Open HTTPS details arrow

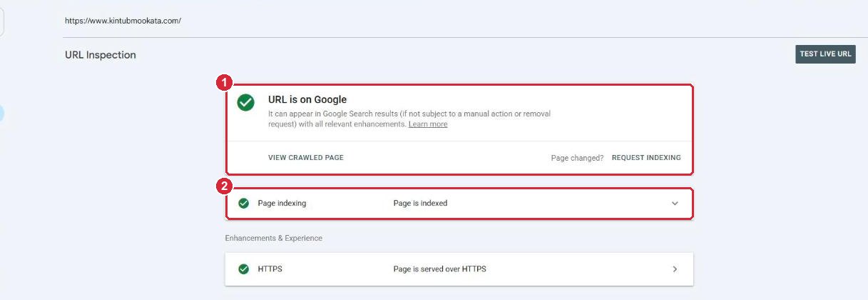pyautogui.click(x=675, y=269)
